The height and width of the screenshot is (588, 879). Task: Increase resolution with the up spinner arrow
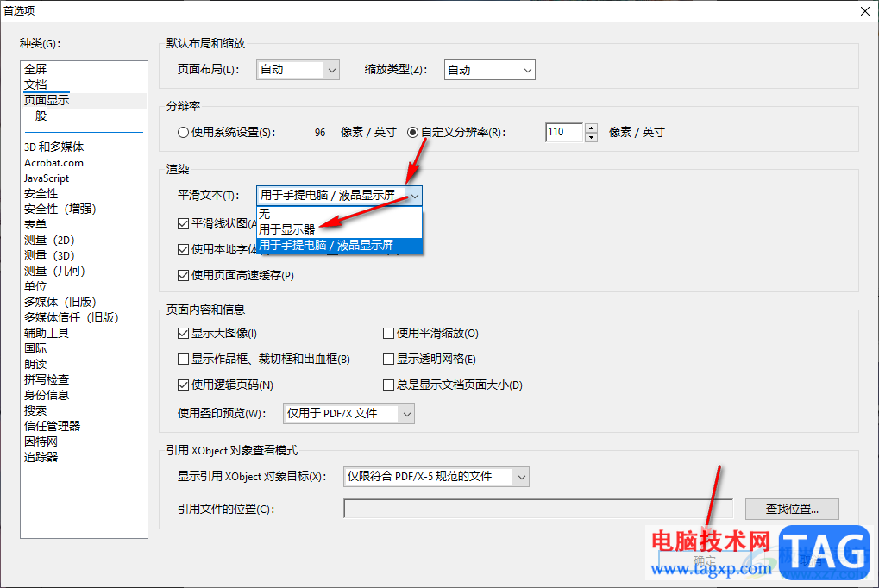click(591, 128)
